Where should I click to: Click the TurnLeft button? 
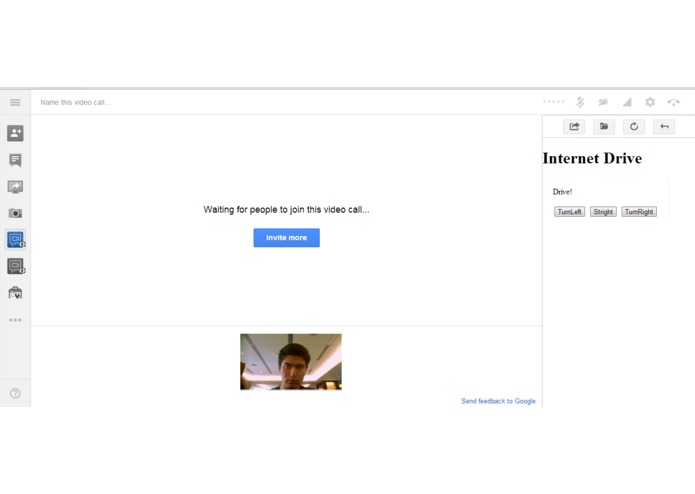[x=569, y=212]
